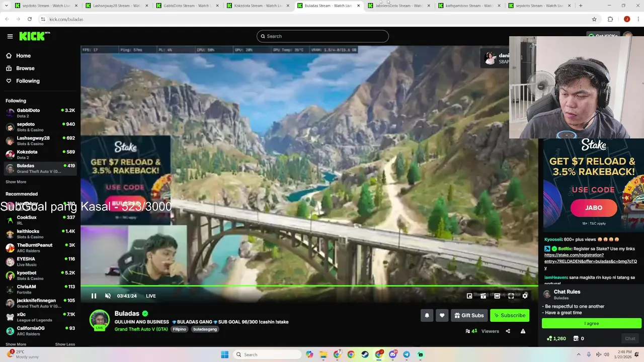Screen dimensions: 644x362
Task: Open the xQc recommended channel
Action: click(40, 317)
